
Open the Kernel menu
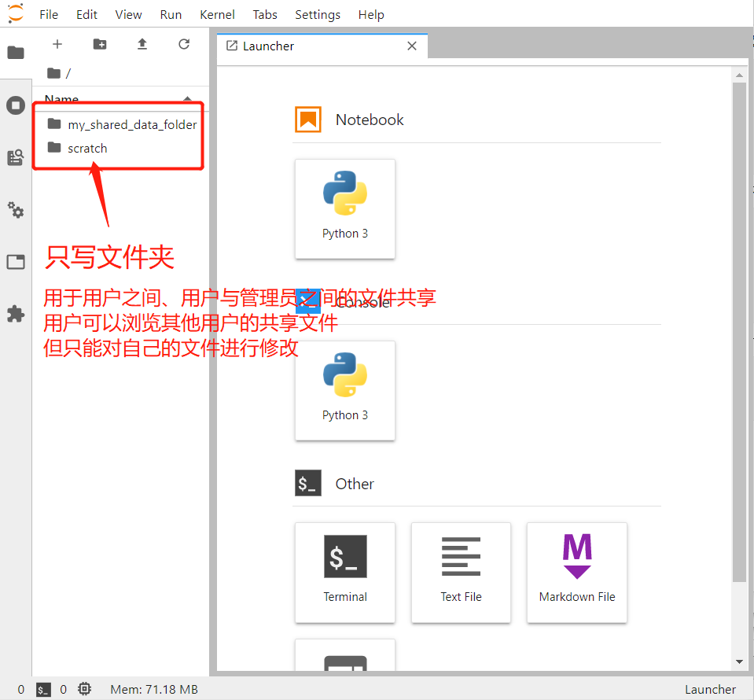point(217,14)
